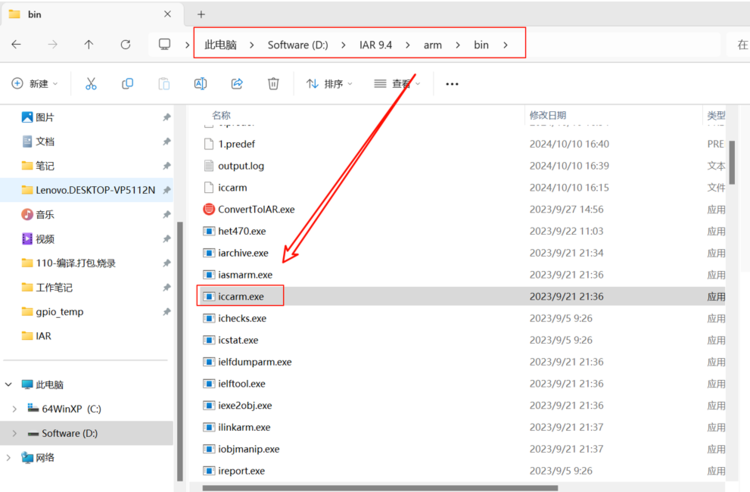Expand chevron after Software (D:) breadcrumb
The width and height of the screenshot is (750, 492).
point(343,45)
